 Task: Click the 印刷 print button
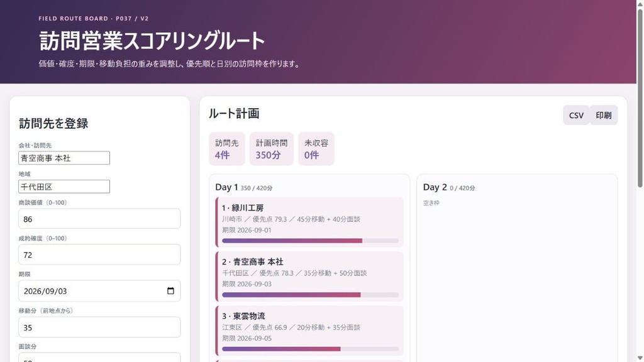click(x=603, y=116)
